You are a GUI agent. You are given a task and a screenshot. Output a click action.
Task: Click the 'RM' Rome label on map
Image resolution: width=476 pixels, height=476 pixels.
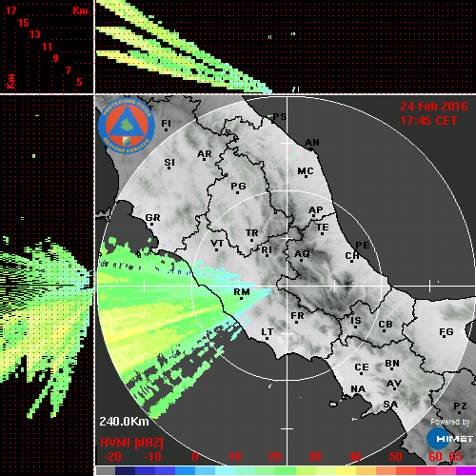[x=242, y=291]
